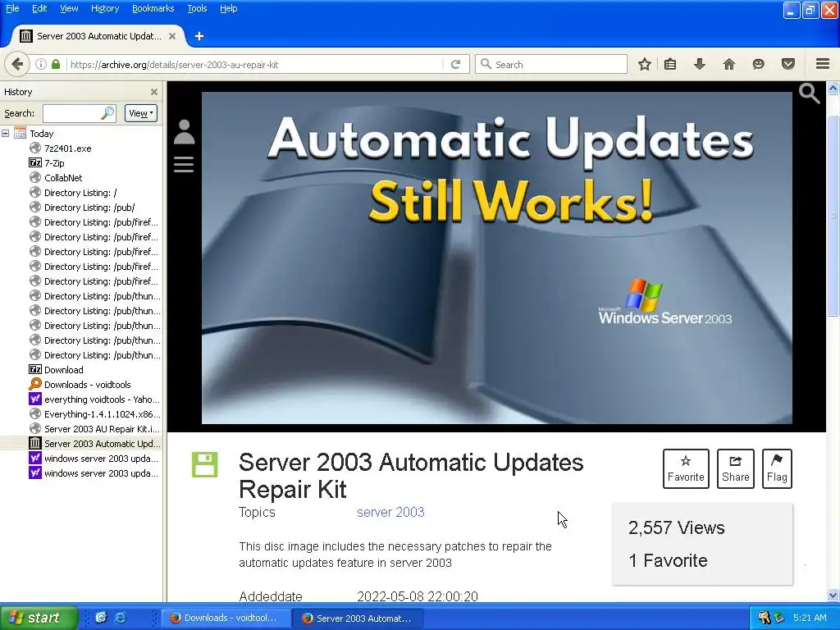Open a new tab with the plus button
The height and width of the screenshot is (630, 840).
[x=199, y=36]
